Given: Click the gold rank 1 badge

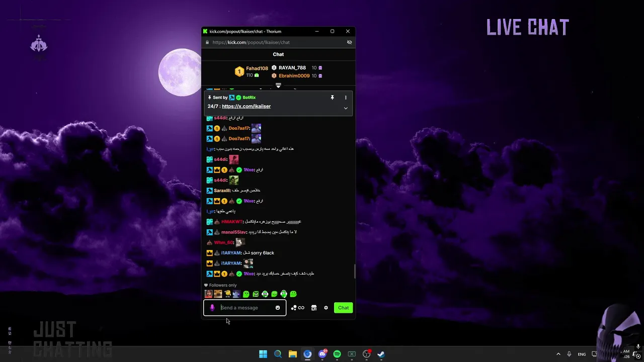Looking at the screenshot, I should (239, 72).
